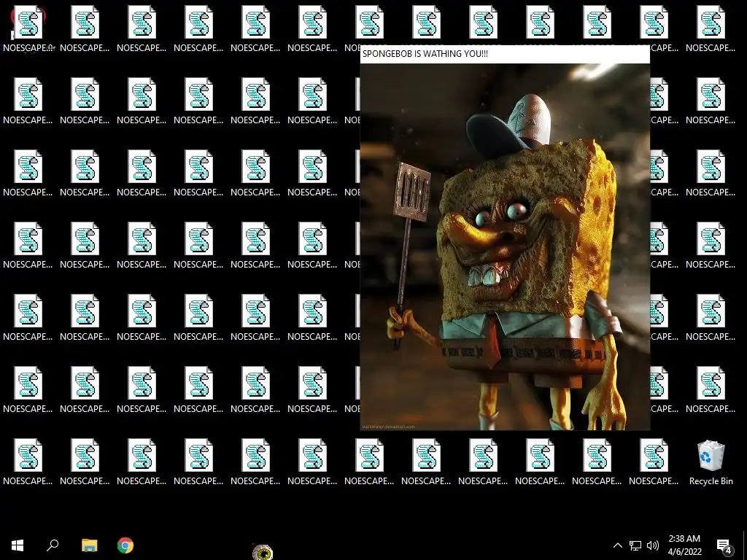
Task: Select NOESCAPE file directly left of Recycle Bin
Action: tap(654, 463)
